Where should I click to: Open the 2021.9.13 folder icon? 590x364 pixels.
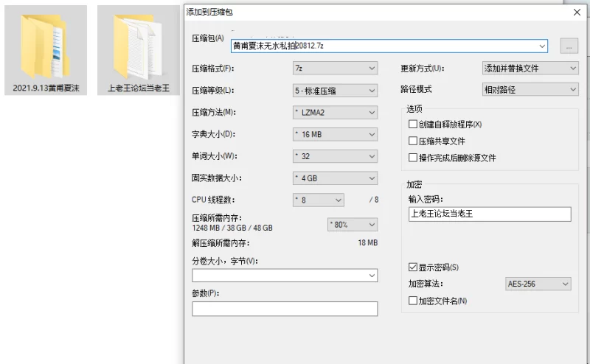point(45,46)
